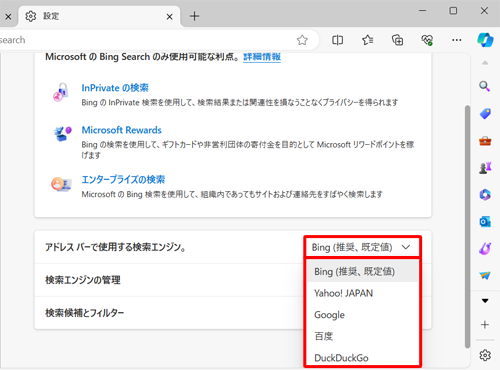Click the favorites star in address bar
This screenshot has width=500, height=370.
click(x=302, y=40)
